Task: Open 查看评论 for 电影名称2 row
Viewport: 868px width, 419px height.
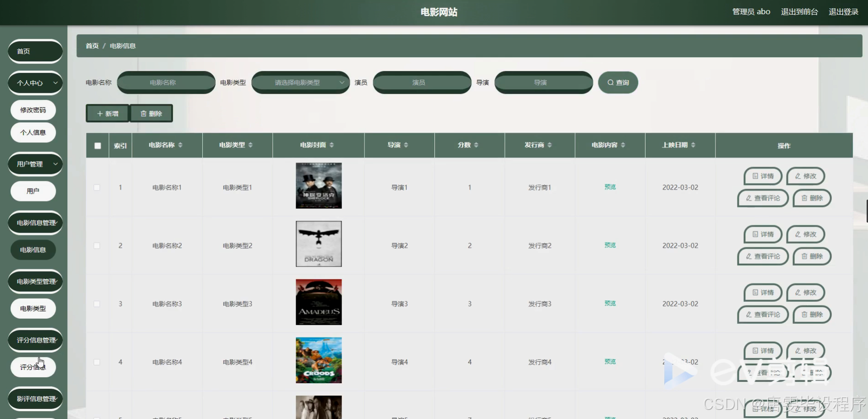Action: 763,256
